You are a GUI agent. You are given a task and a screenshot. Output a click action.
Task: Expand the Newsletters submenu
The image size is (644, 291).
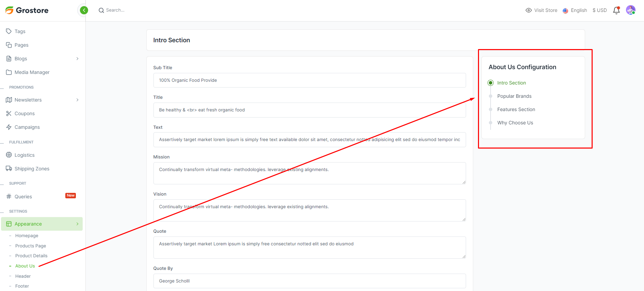[77, 100]
